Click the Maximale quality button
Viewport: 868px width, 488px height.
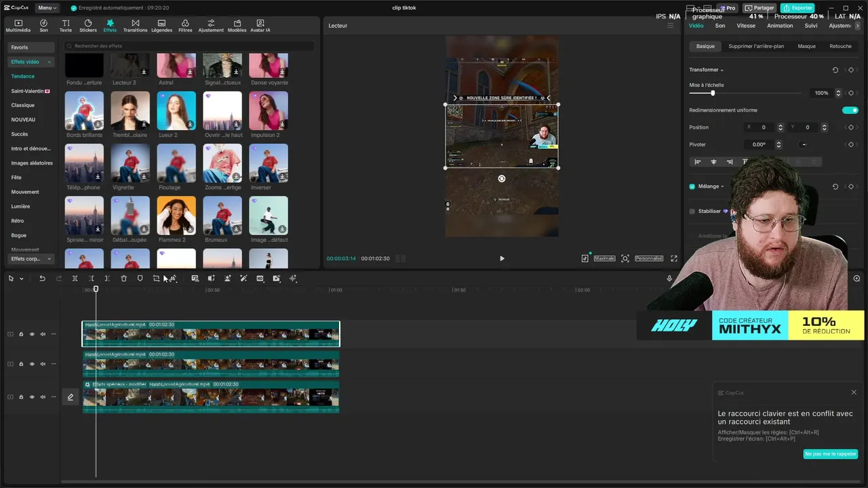[x=604, y=258]
